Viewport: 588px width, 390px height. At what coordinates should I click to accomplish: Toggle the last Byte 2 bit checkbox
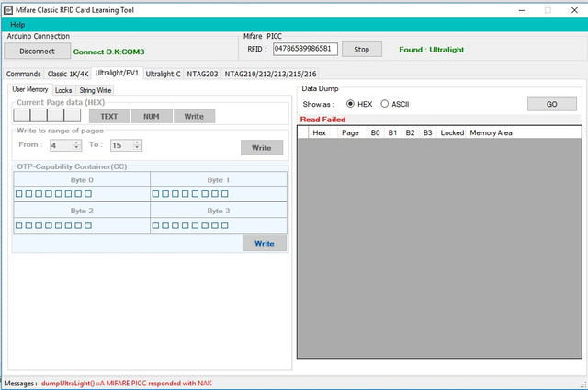[88, 225]
